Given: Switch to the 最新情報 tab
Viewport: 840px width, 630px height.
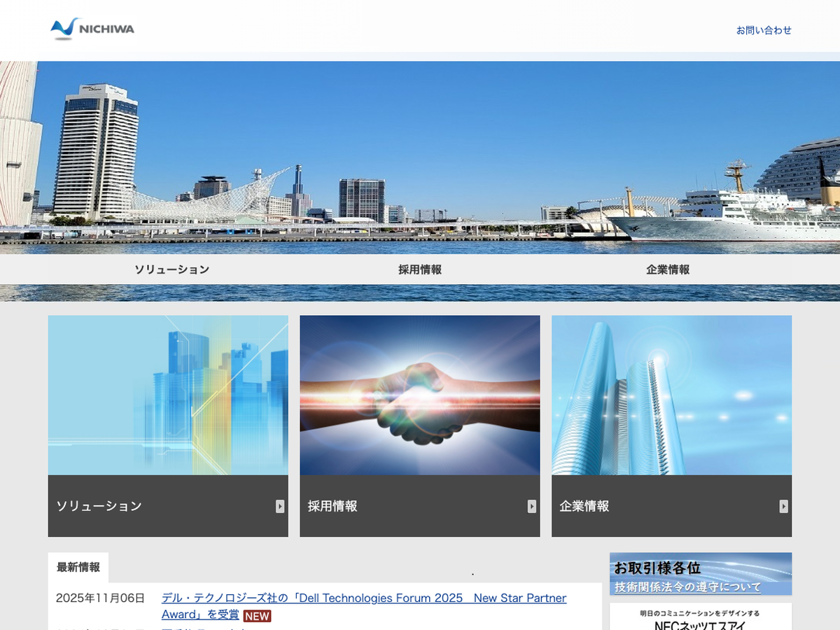Looking at the screenshot, I should 78,567.
